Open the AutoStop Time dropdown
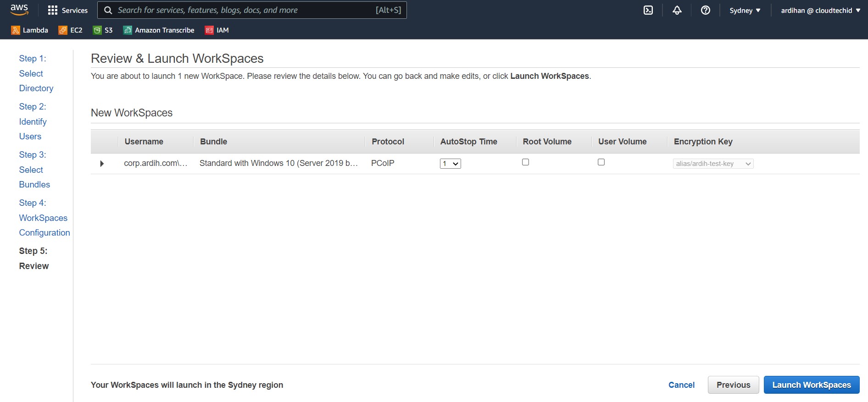Image resolution: width=868 pixels, height=402 pixels. (x=450, y=164)
